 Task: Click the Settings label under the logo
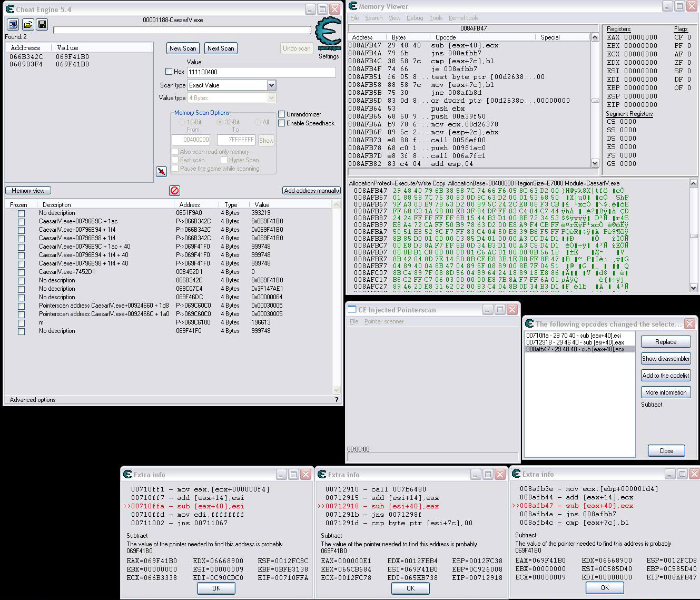[329, 56]
